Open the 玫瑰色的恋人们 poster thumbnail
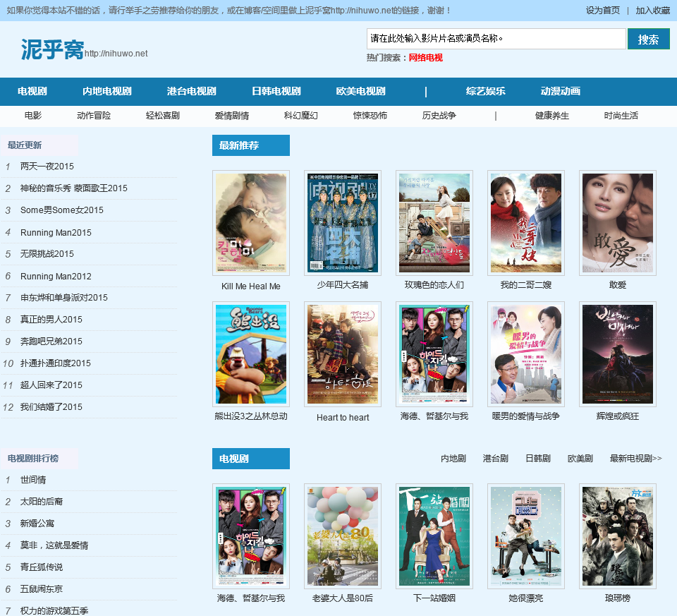This screenshot has height=616, width=677. tap(434, 223)
